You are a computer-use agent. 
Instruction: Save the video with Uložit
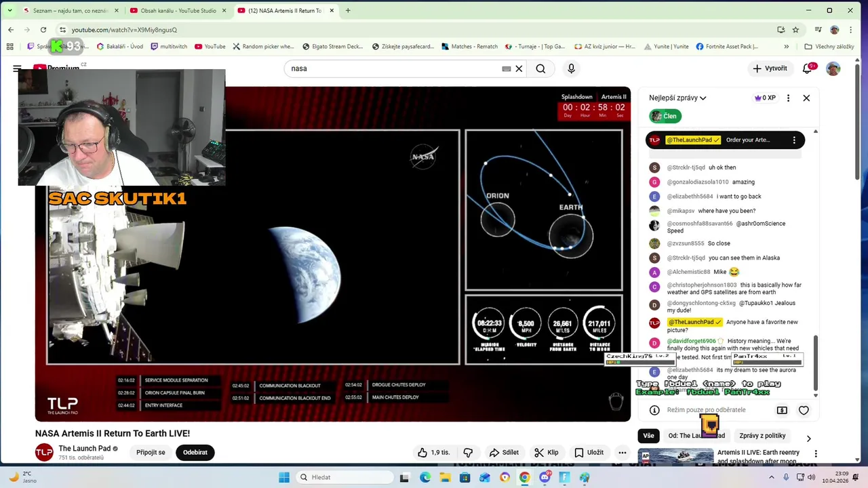pyautogui.click(x=589, y=452)
